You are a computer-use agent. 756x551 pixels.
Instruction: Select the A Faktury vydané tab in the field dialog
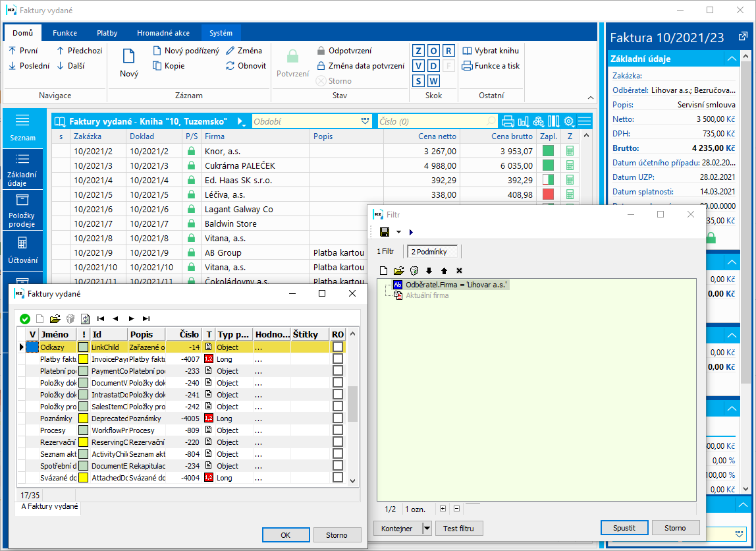pos(49,507)
